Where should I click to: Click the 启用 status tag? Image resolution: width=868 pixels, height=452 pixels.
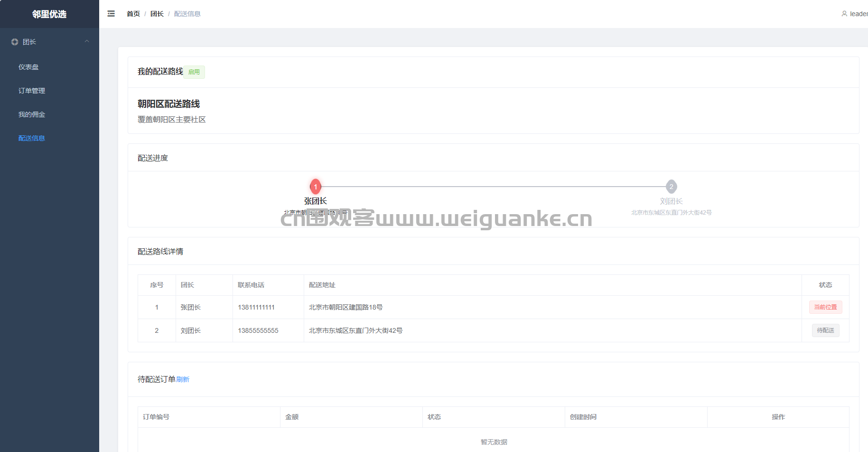coord(194,72)
